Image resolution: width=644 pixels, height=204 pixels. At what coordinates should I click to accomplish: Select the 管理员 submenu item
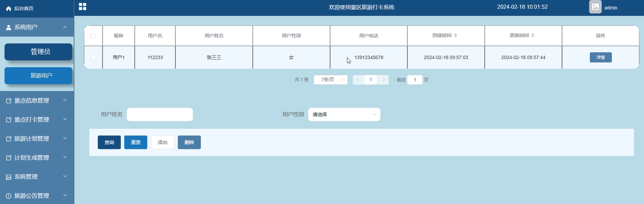38,52
